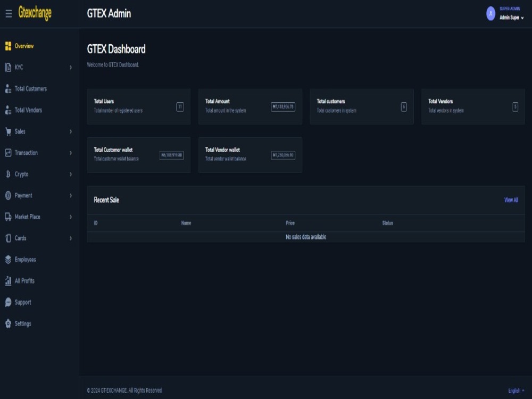532x399 pixels.
Task: Click the Total Customer wallet balance badge
Action: (x=172, y=155)
